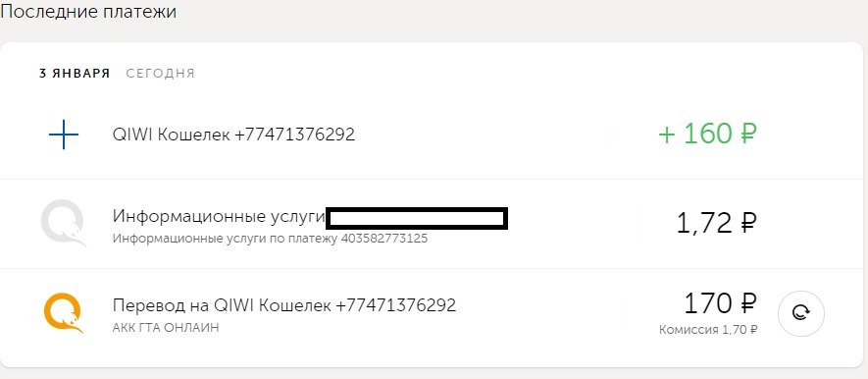Click the phone number in the transfer row

tap(396, 305)
